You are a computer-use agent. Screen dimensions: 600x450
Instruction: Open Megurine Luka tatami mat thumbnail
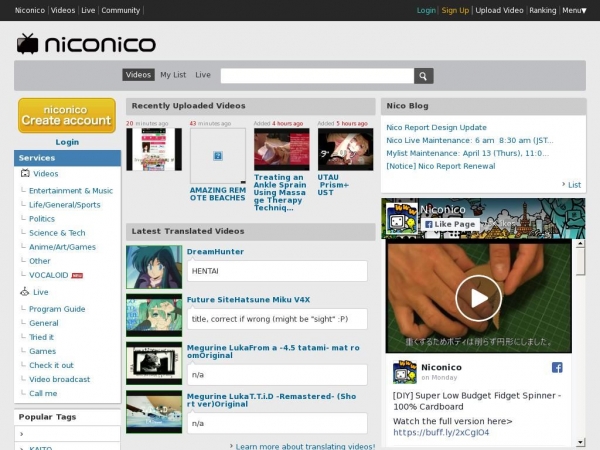pyautogui.click(x=154, y=364)
